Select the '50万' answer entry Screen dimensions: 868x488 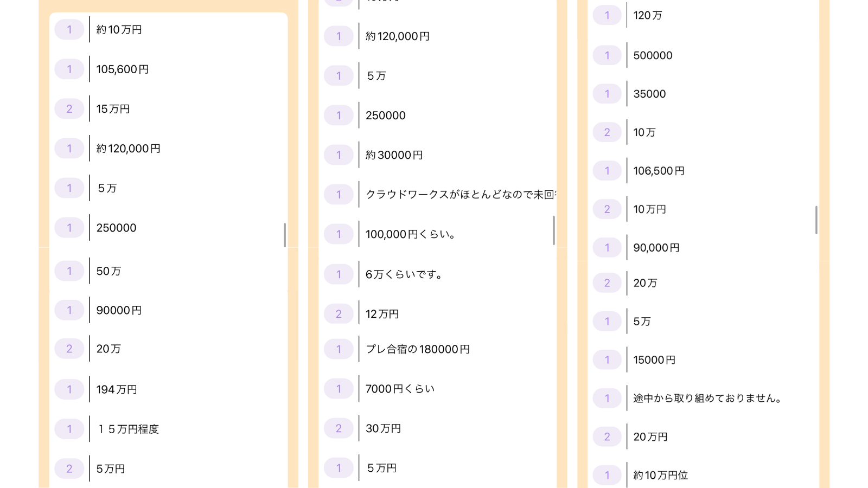click(x=108, y=271)
